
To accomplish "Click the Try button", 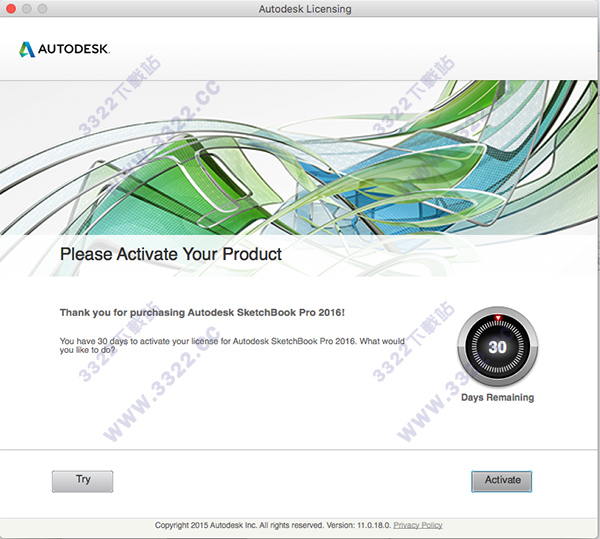I will 83,481.
